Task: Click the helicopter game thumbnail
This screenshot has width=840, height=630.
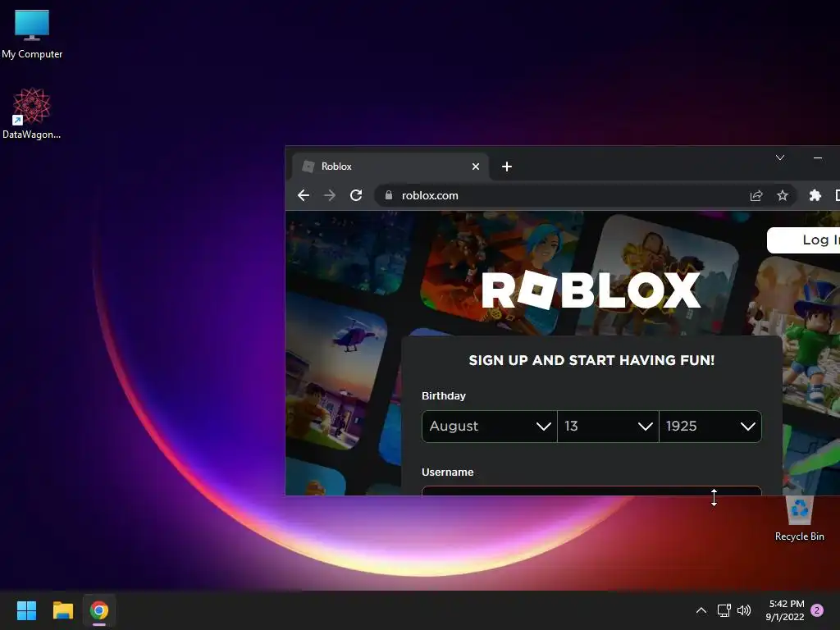Action: coord(336,371)
